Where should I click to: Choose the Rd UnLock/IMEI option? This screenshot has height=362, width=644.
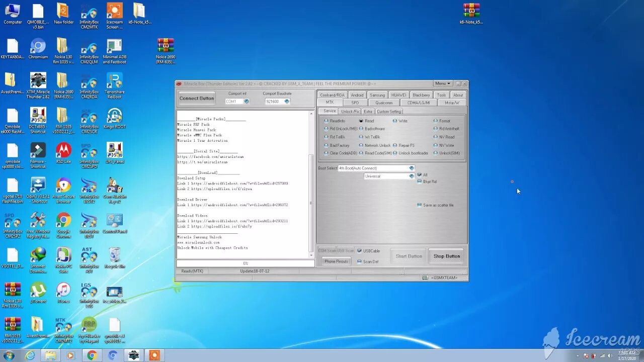tap(341, 129)
